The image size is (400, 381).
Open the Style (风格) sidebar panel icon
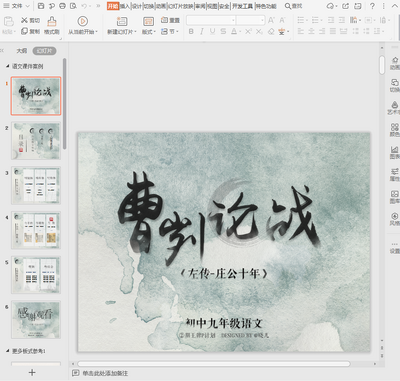tap(395, 219)
